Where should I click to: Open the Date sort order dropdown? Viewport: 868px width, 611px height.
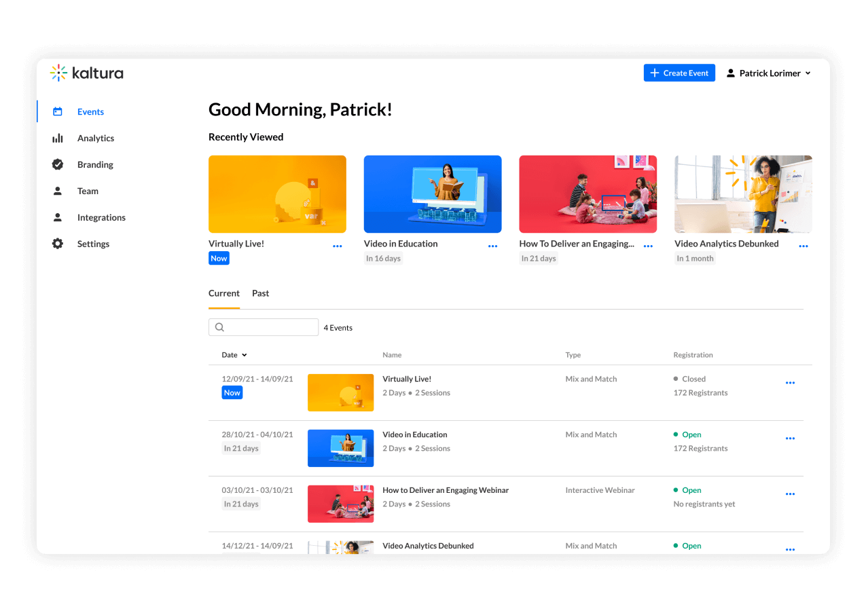[x=234, y=354]
